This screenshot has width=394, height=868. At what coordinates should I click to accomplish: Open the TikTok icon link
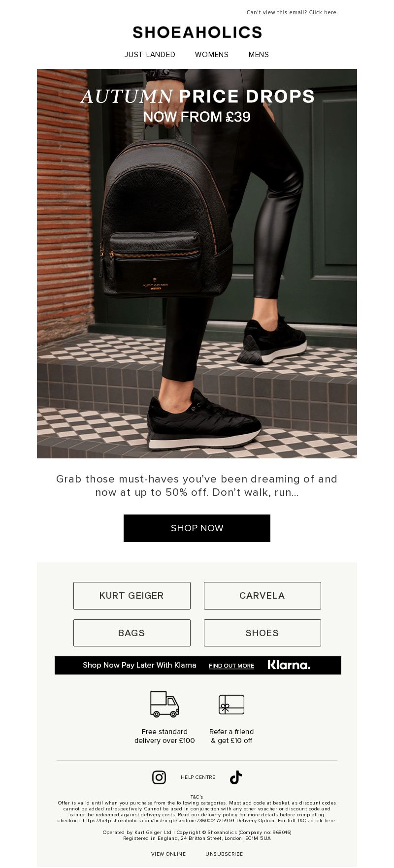click(x=236, y=777)
